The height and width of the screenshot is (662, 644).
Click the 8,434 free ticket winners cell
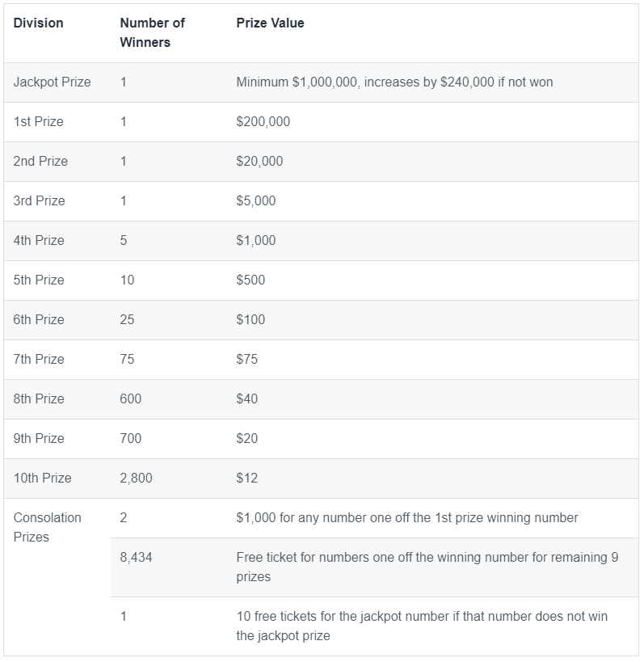[136, 558]
